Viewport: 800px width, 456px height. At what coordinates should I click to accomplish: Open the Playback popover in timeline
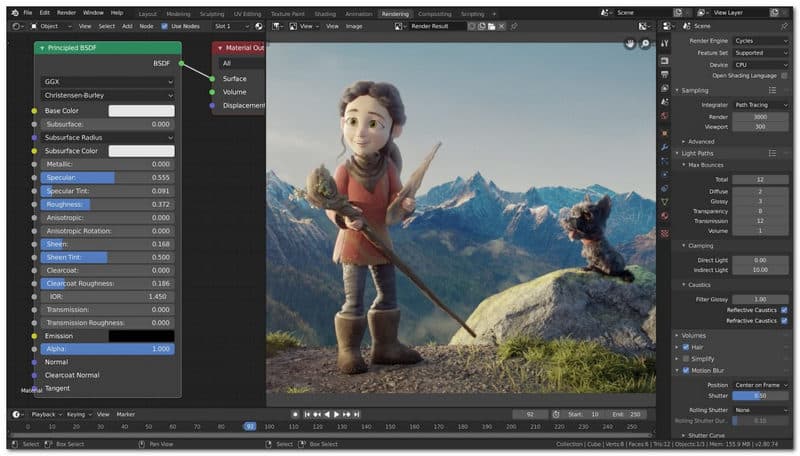coord(44,414)
